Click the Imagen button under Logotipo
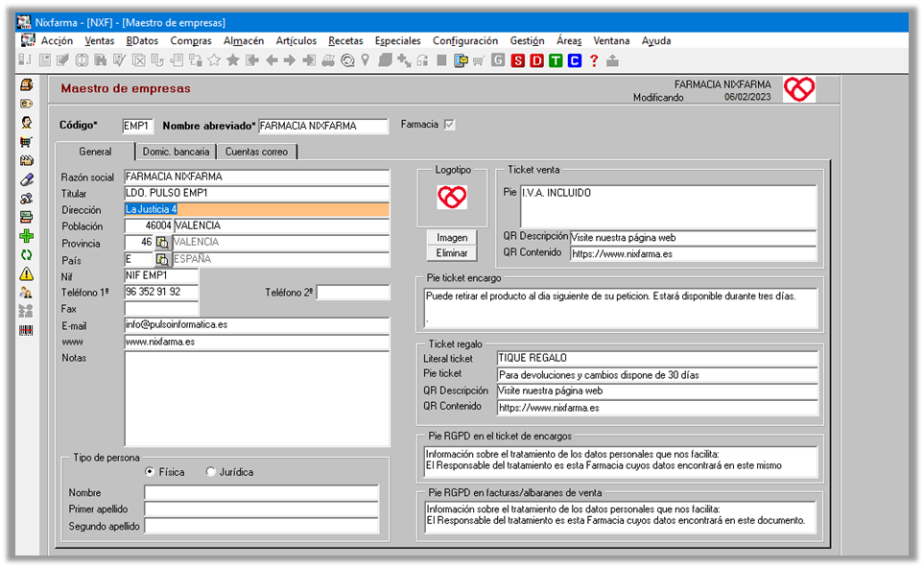This screenshot has width=924, height=568. pos(452,237)
